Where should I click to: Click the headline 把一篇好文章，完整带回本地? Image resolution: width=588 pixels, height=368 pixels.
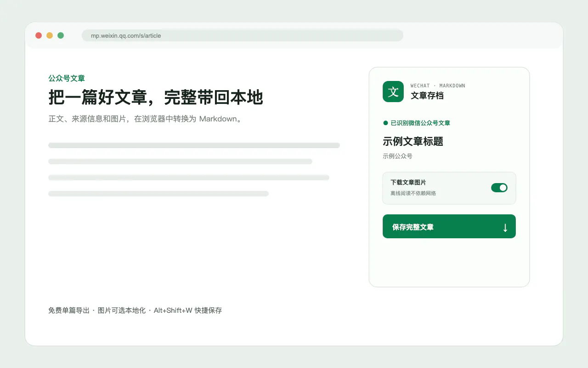tap(156, 98)
